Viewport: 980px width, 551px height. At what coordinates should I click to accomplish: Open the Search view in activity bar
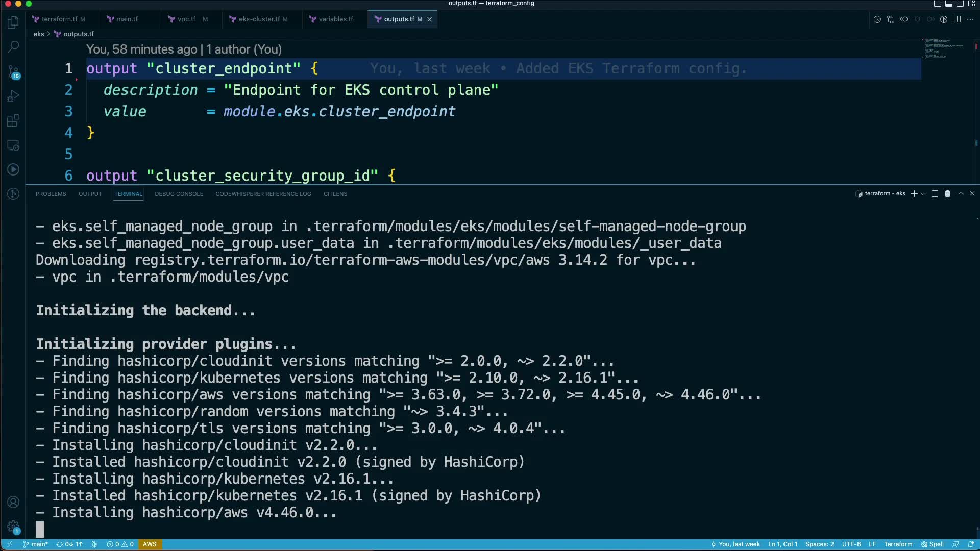pyautogui.click(x=14, y=46)
